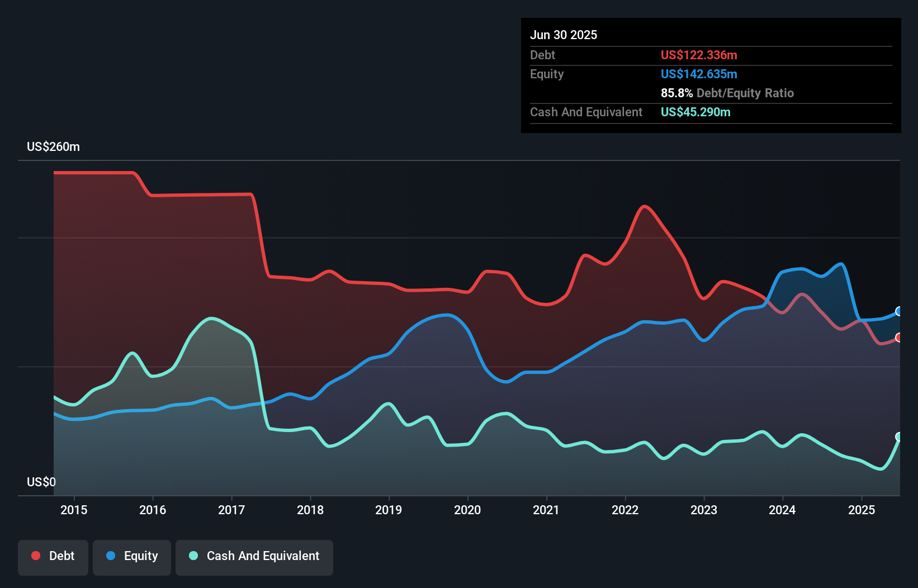918x588 pixels.
Task: Click the 2023 x-axis label
Action: click(704, 510)
